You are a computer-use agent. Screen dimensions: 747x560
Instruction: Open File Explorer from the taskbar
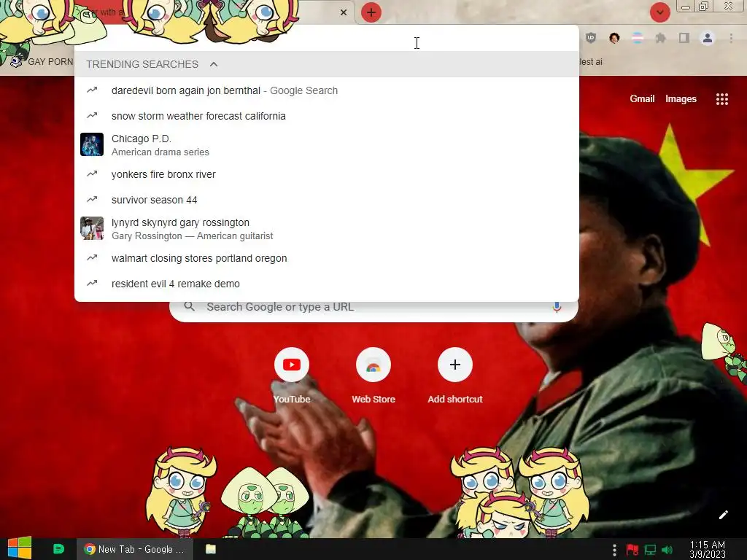[211, 549]
